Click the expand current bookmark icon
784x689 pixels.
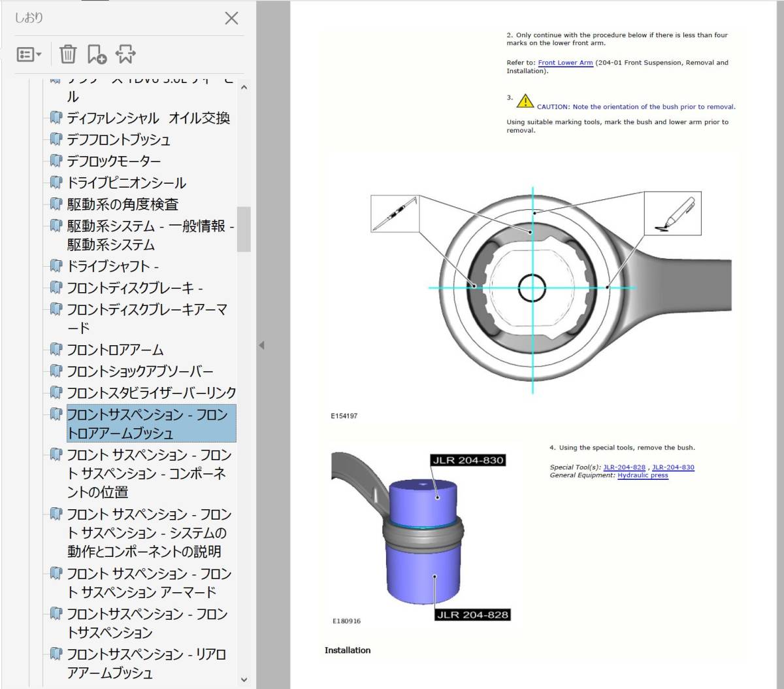[125, 54]
